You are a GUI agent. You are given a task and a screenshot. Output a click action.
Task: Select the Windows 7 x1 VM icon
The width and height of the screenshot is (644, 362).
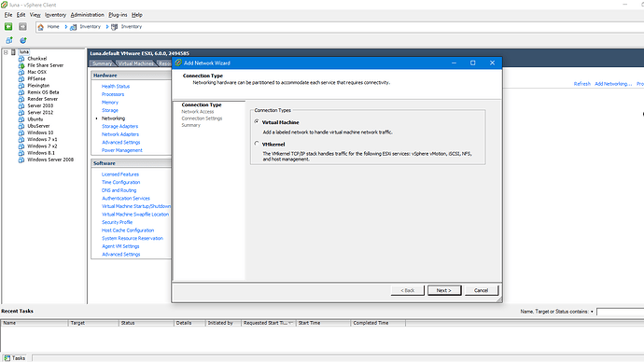click(21, 139)
